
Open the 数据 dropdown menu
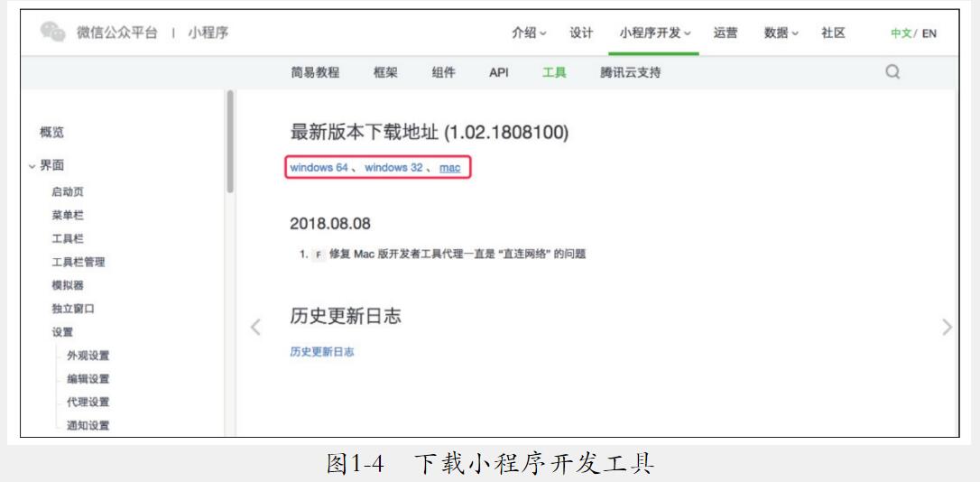[781, 32]
